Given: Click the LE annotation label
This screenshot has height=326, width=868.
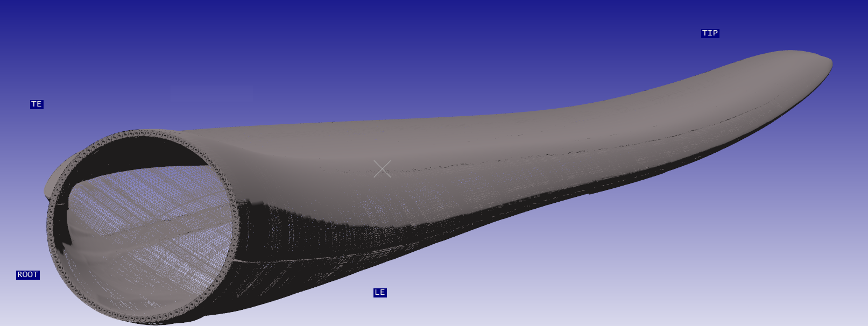Looking at the screenshot, I should pos(380,293).
